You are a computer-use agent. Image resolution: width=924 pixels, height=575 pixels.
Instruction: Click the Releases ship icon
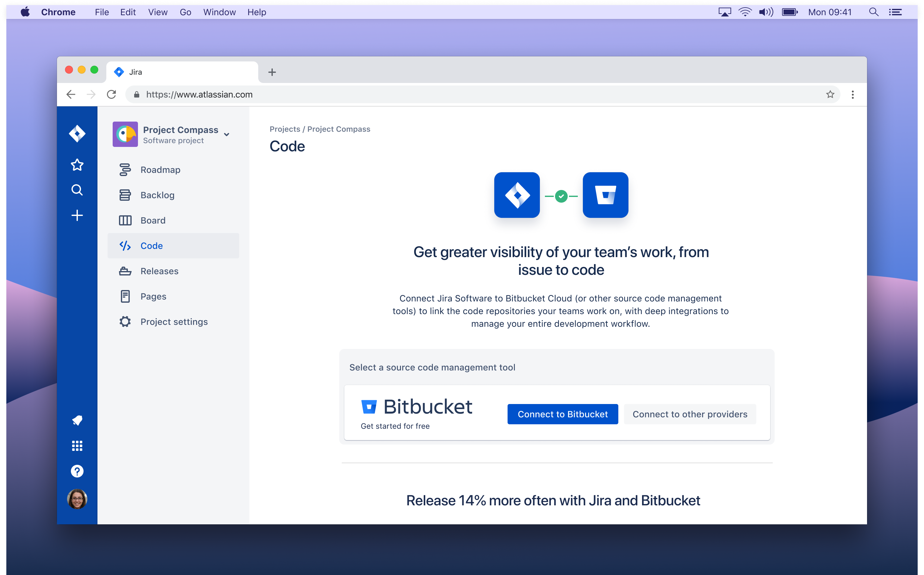click(x=125, y=271)
